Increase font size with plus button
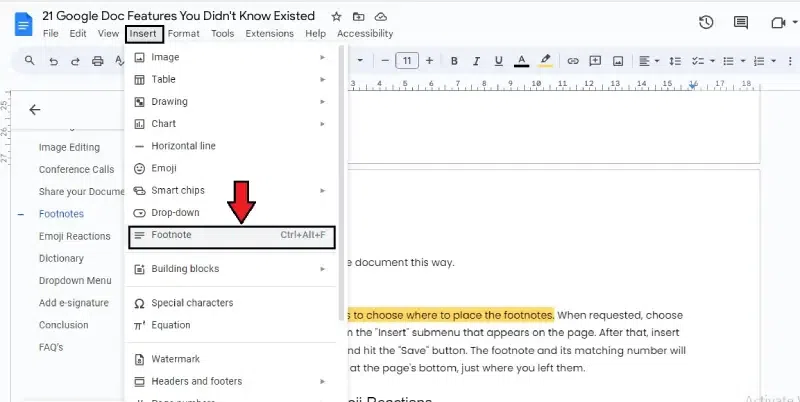The width and height of the screenshot is (800, 402). pyautogui.click(x=429, y=61)
